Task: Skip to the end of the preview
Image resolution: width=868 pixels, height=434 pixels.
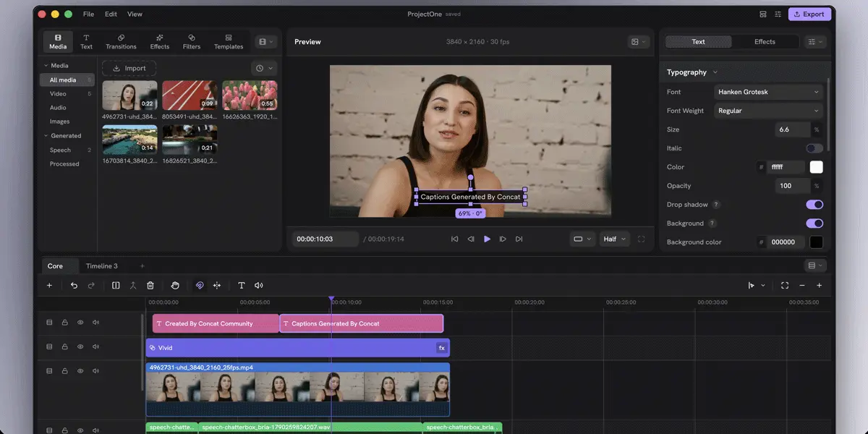Action: click(x=519, y=239)
